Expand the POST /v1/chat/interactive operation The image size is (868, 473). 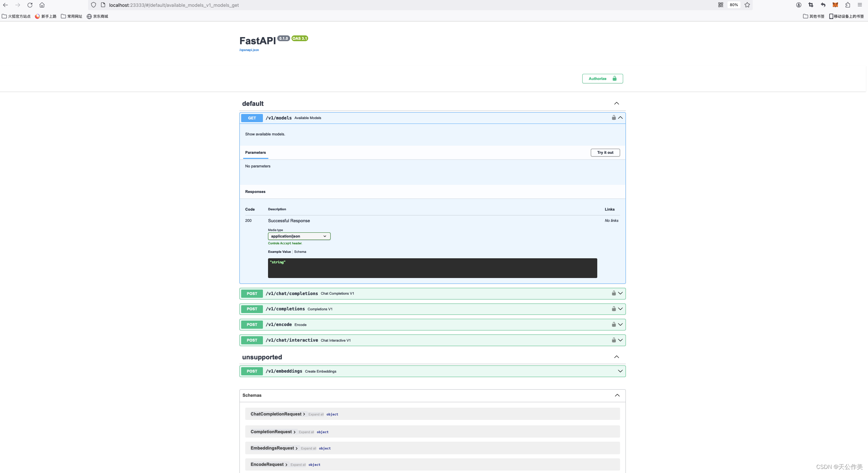tap(620, 340)
